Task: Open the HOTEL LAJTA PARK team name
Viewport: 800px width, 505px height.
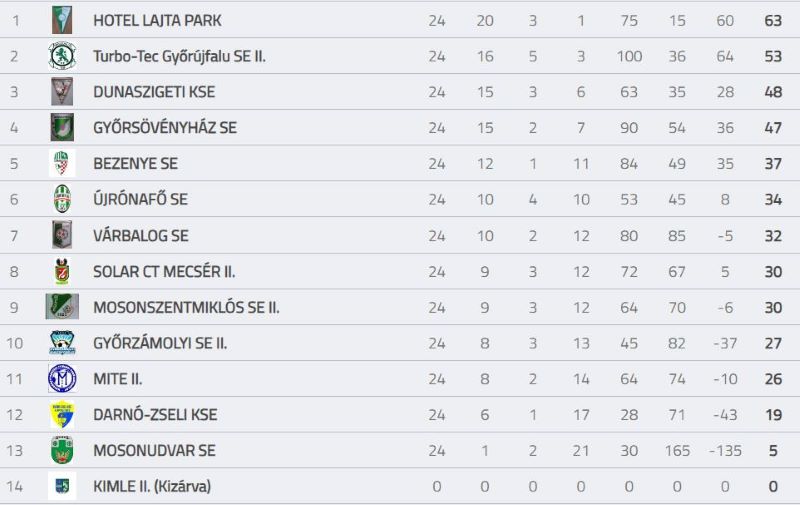Action: tap(157, 20)
